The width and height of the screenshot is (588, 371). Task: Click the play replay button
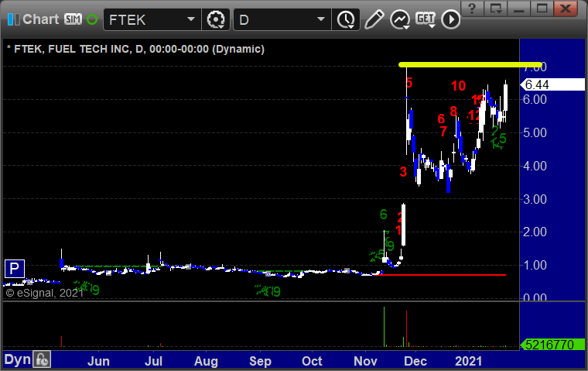450,19
